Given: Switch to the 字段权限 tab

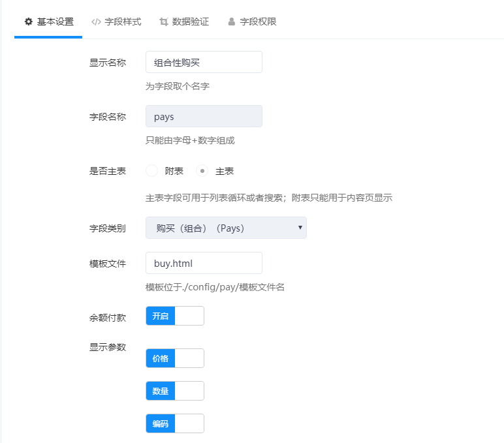Looking at the screenshot, I should [x=252, y=22].
